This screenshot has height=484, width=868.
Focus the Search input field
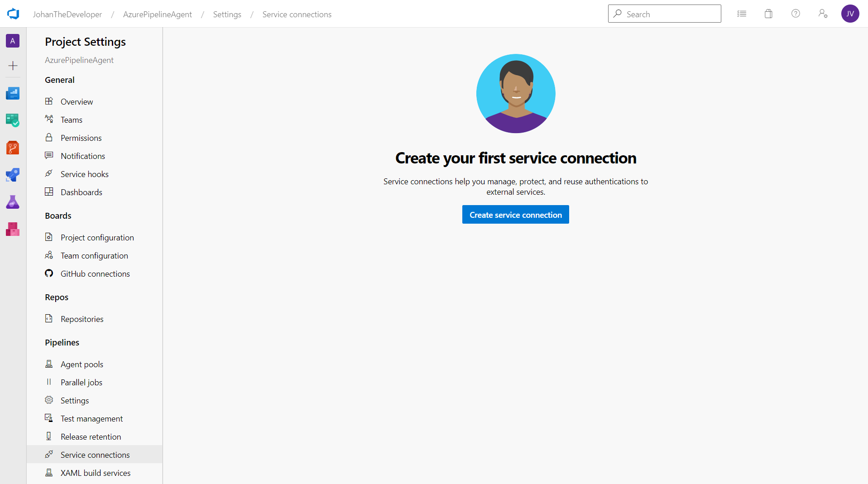[670, 14]
